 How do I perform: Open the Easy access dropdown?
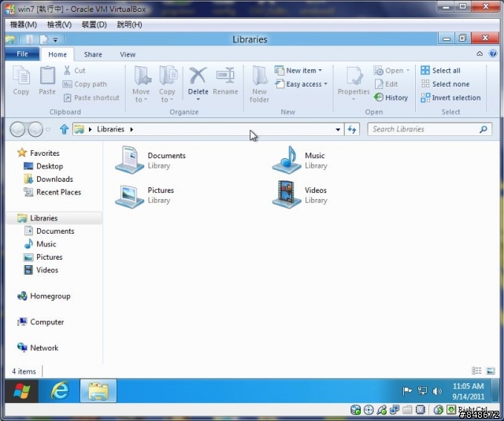pyautogui.click(x=301, y=84)
